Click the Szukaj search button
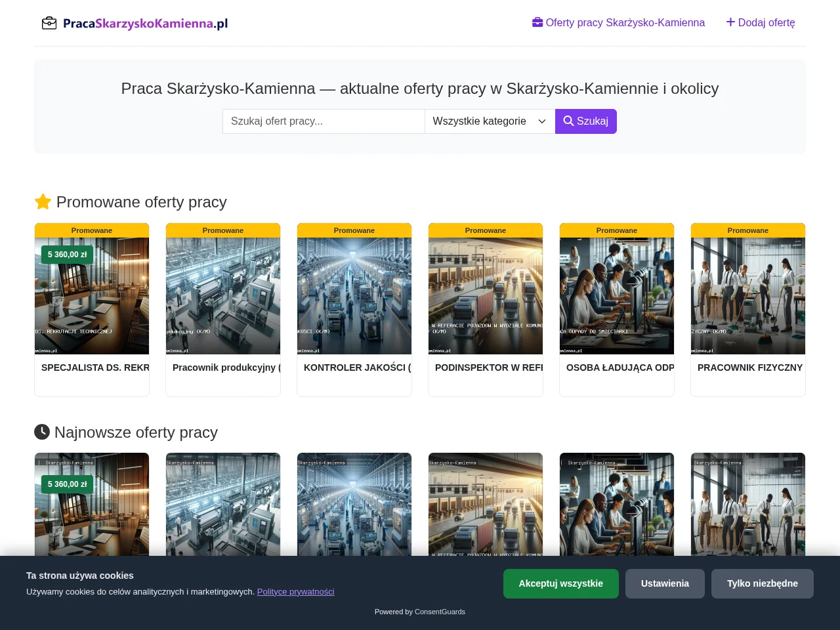The width and height of the screenshot is (840, 630). click(x=586, y=121)
